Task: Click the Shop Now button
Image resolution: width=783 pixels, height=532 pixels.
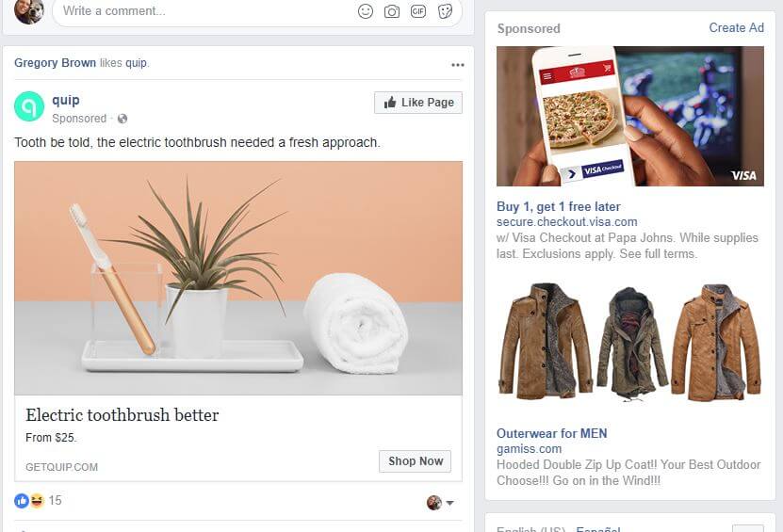Action: [415, 461]
